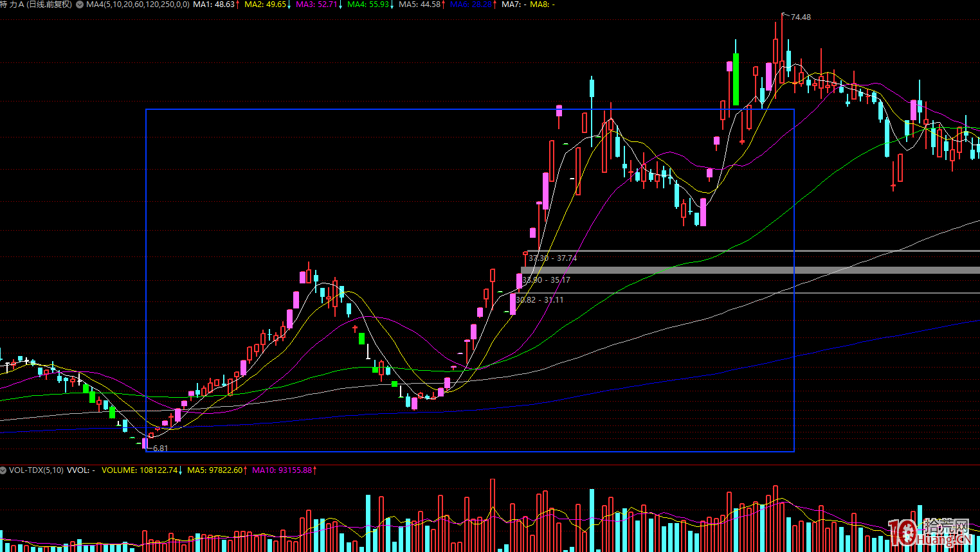This screenshot has width=980, height=552.
Task: Select the magenta MA3: 52.71 label
Action: pos(317,4)
